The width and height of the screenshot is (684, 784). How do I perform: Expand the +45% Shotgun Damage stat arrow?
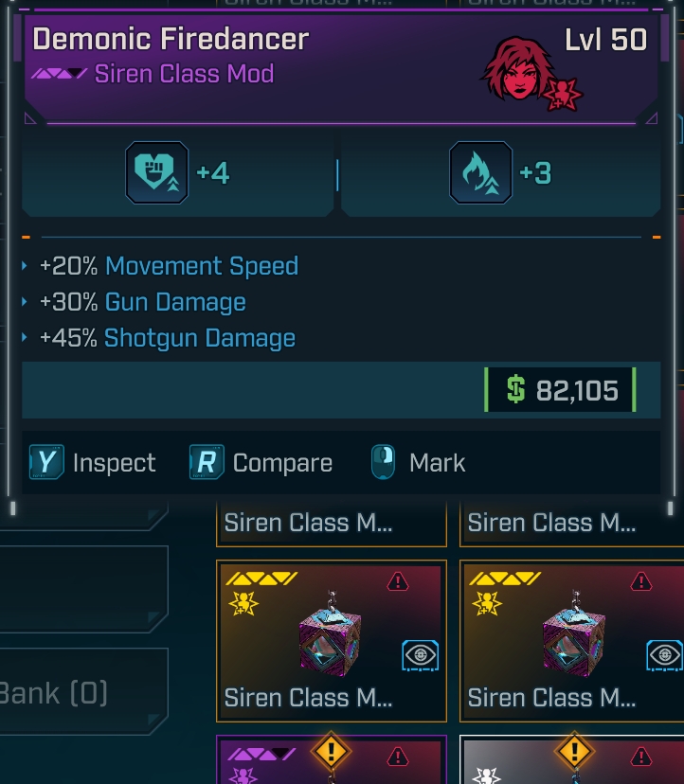[x=26, y=339]
